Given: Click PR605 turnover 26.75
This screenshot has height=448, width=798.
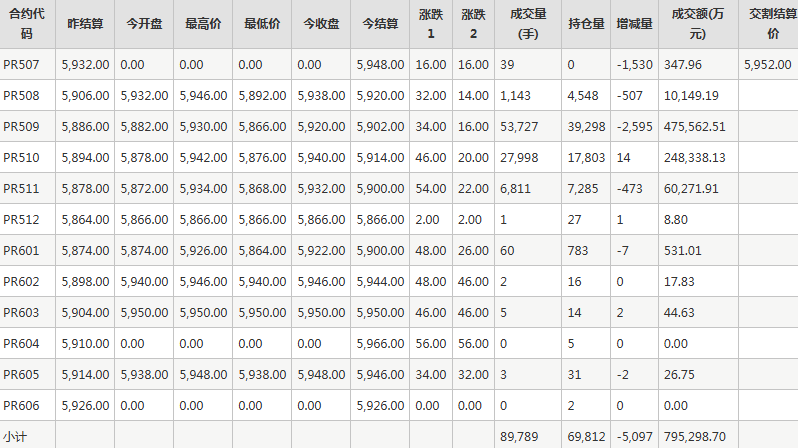Looking at the screenshot, I should (x=679, y=375).
